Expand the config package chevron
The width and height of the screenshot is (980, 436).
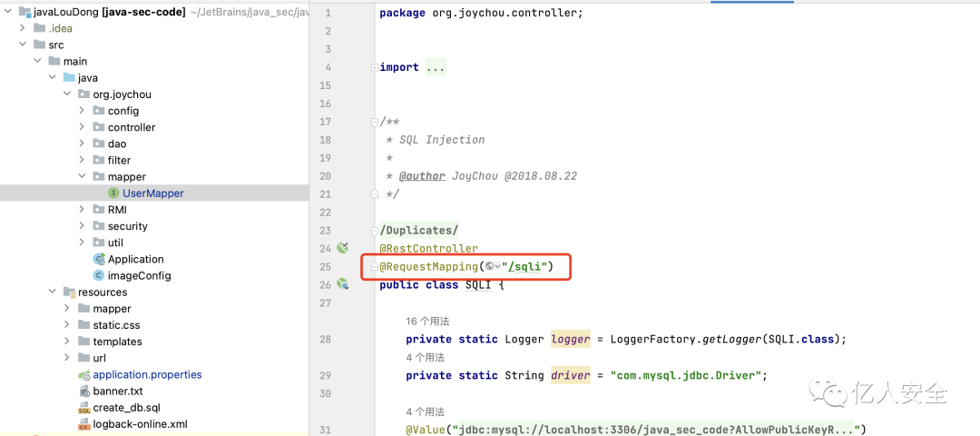tap(82, 111)
